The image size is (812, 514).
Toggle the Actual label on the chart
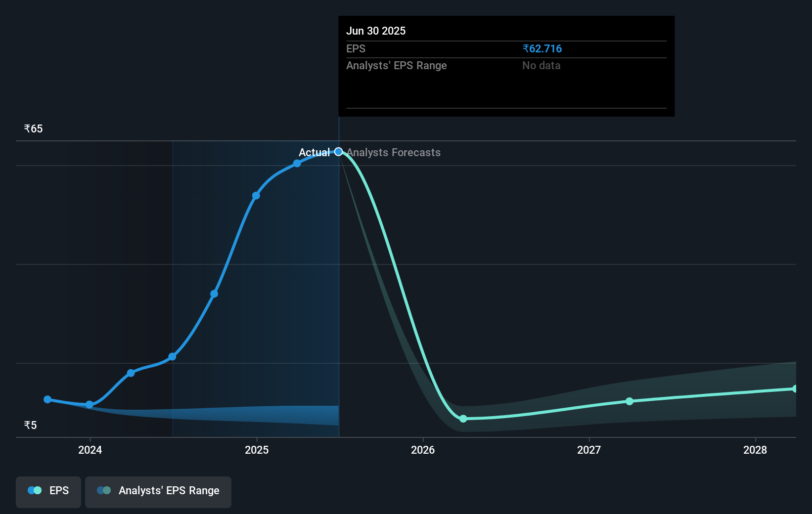pyautogui.click(x=315, y=153)
